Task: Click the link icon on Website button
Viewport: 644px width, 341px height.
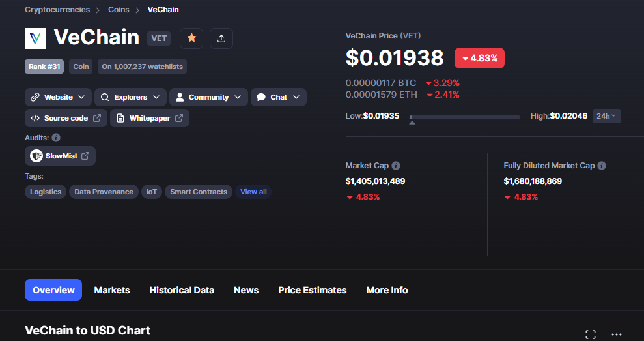Action: [x=35, y=97]
